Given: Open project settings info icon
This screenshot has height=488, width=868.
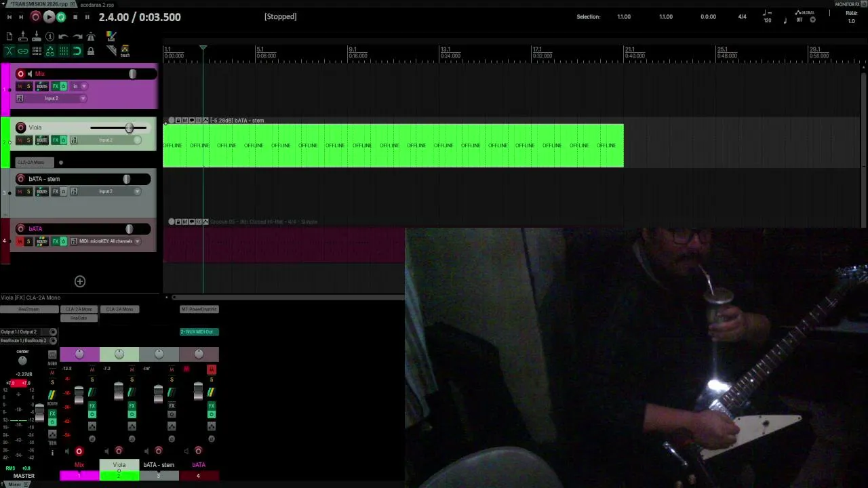Looking at the screenshot, I should (50, 37).
